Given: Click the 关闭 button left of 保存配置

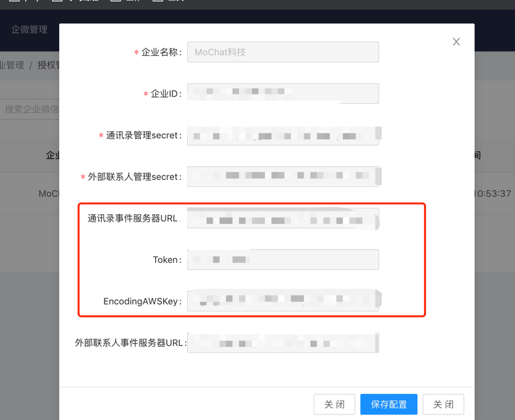Looking at the screenshot, I should (x=334, y=404).
